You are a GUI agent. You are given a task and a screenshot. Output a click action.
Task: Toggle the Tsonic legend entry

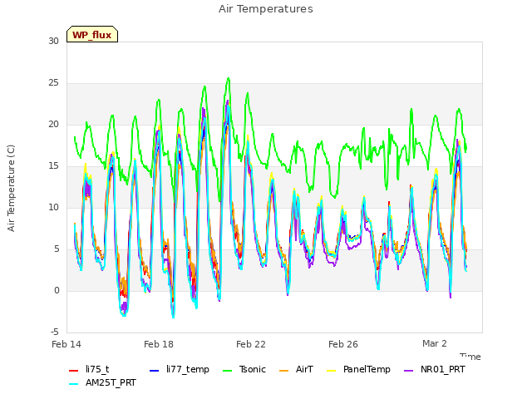coord(244,369)
